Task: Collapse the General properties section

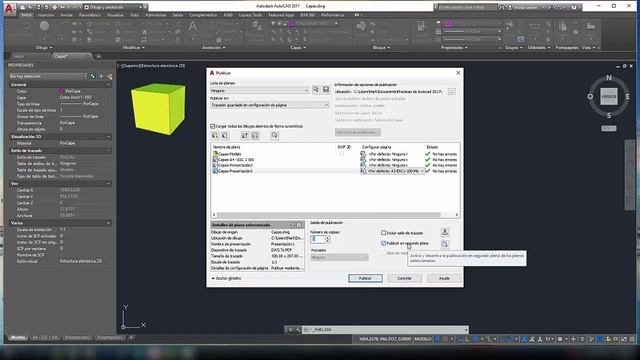Action: point(109,84)
